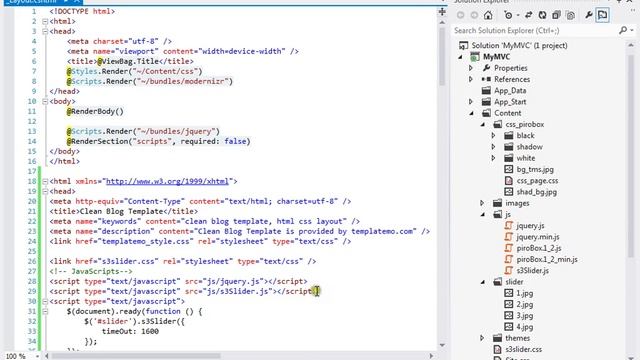640x360 pixels.
Task: Collapse the body outlining toggle on line 10
Action: (x=45, y=101)
